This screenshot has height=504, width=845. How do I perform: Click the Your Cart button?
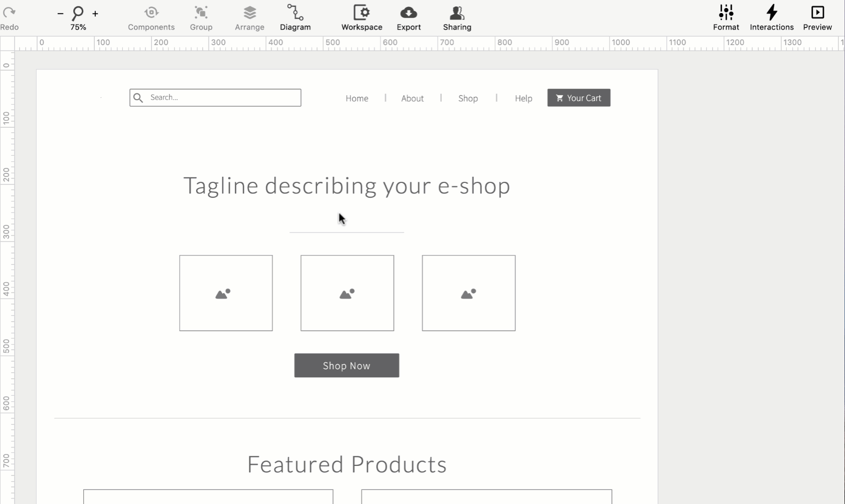pos(579,98)
